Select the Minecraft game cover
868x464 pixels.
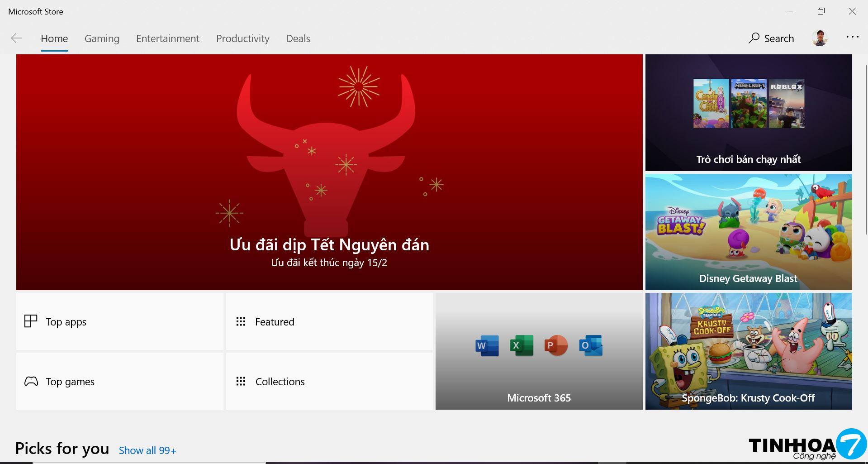click(x=749, y=104)
